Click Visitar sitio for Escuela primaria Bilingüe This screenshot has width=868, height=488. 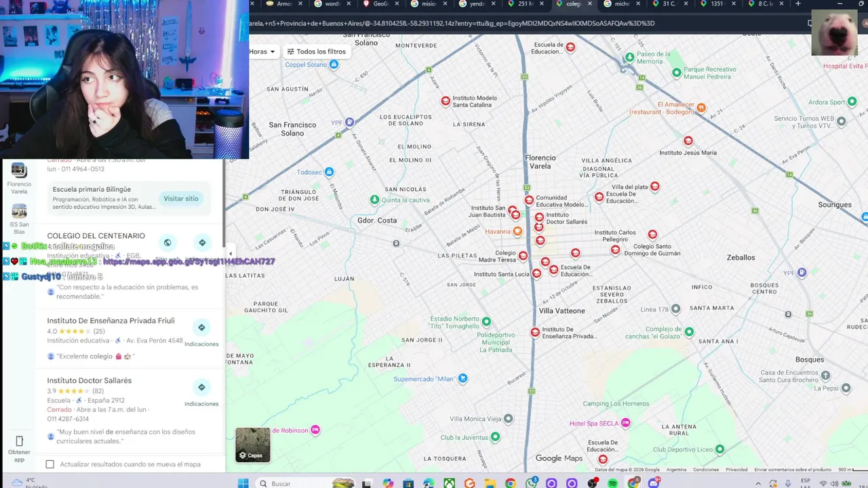tap(181, 199)
